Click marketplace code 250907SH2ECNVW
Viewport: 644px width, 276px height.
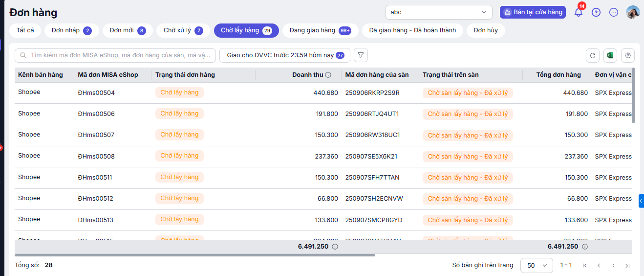pos(374,199)
